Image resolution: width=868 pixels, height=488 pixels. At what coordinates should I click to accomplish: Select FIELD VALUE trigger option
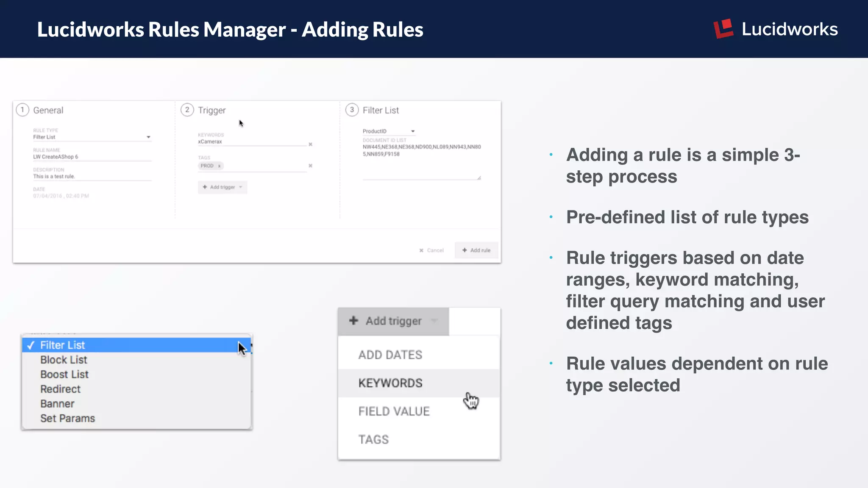[x=419, y=411]
